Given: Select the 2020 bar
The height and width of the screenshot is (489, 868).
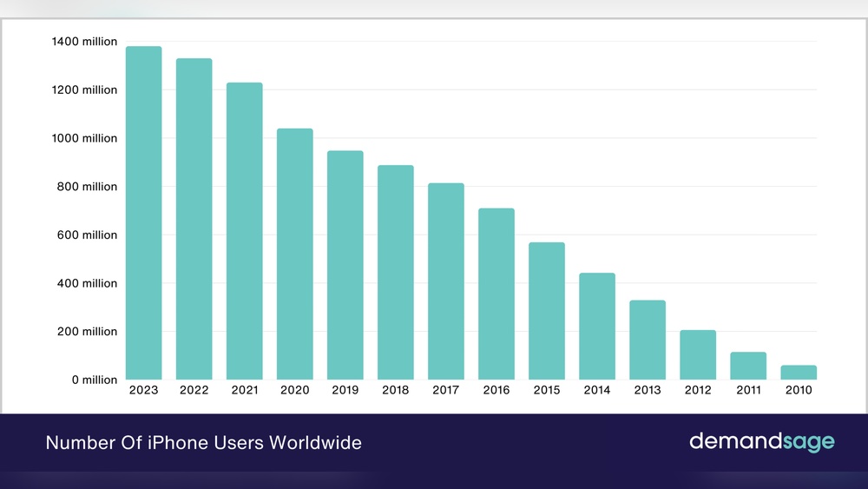Looking at the screenshot, I should point(294,254).
